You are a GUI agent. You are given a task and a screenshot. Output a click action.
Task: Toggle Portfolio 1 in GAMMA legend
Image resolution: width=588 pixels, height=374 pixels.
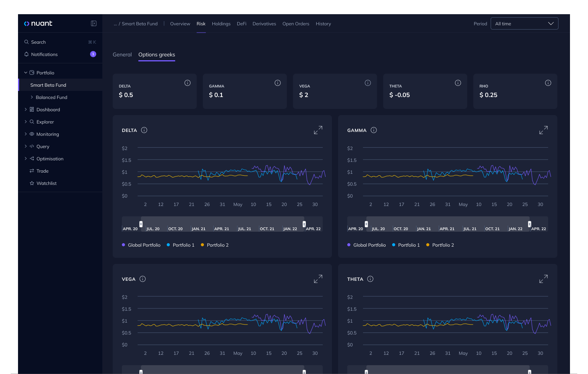pos(406,245)
